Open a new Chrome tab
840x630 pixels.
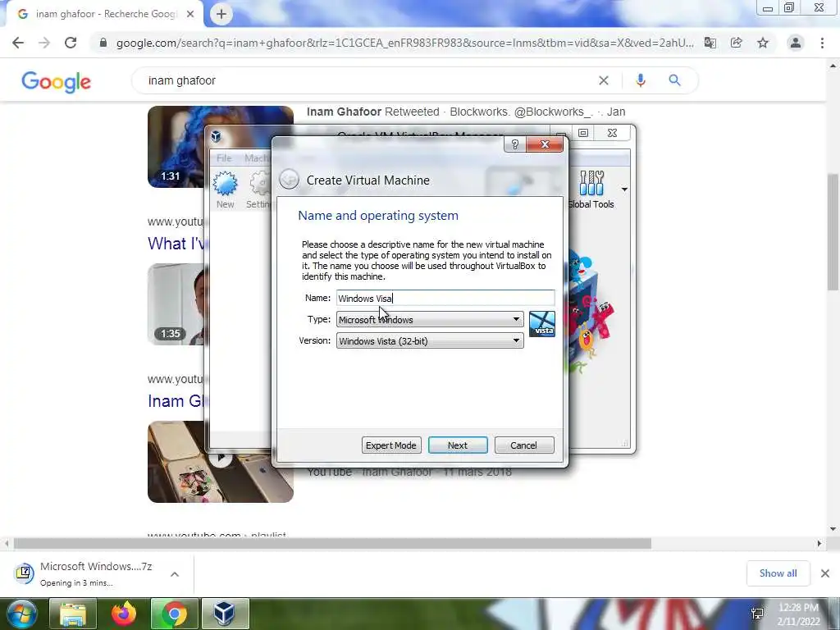pos(221,14)
